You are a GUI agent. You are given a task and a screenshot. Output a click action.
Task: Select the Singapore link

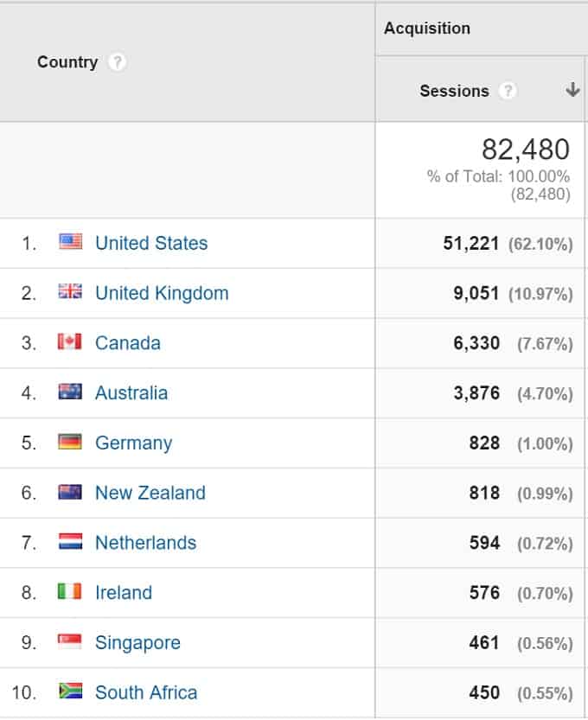click(x=137, y=643)
